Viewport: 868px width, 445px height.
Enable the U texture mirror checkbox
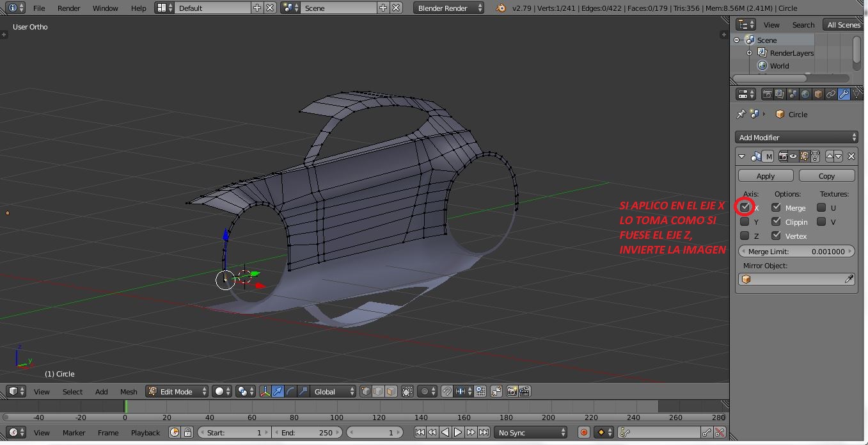click(x=821, y=207)
